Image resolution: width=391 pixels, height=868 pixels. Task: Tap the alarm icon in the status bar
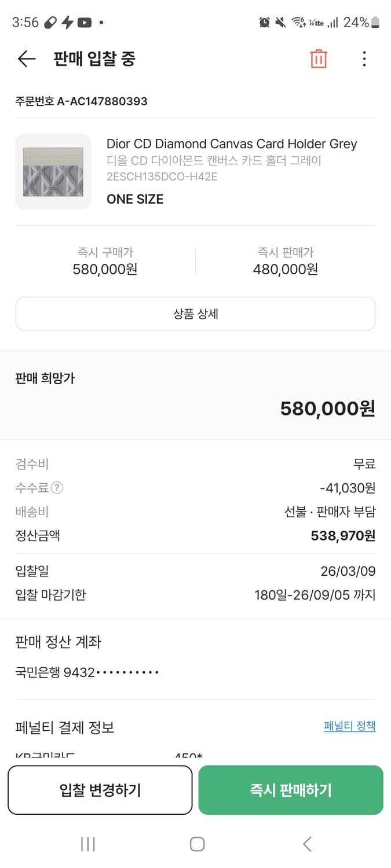265,22
